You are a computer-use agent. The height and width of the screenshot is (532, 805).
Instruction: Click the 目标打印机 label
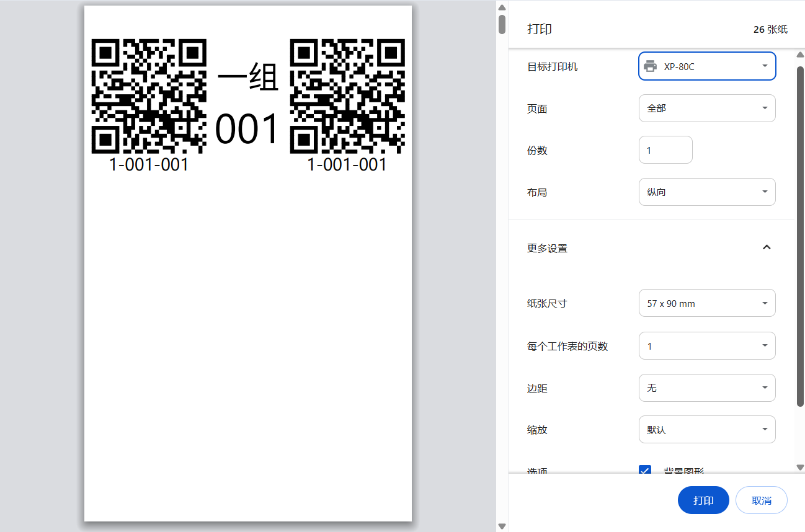tap(553, 66)
